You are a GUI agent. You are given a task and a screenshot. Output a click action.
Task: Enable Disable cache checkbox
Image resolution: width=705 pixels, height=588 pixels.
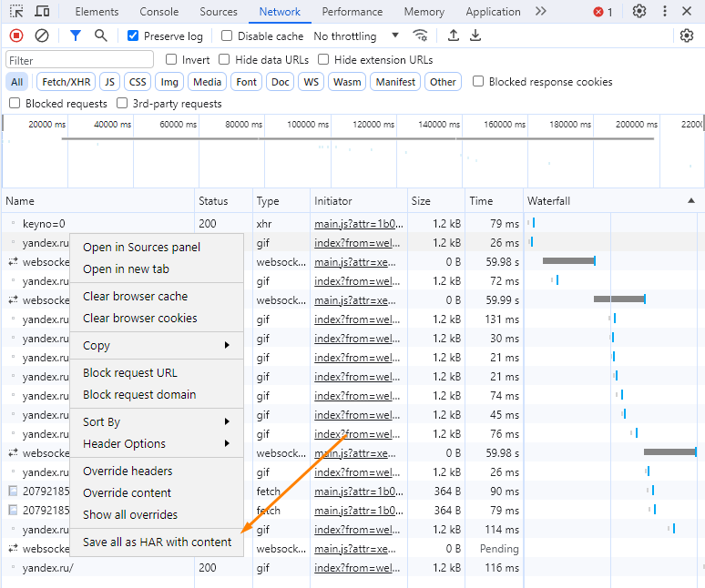(227, 35)
